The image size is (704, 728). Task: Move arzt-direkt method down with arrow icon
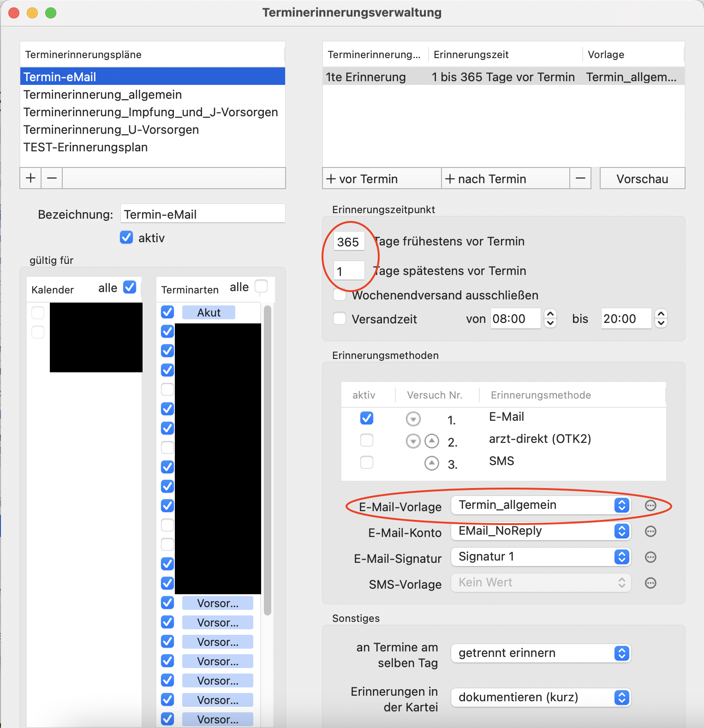tap(413, 441)
